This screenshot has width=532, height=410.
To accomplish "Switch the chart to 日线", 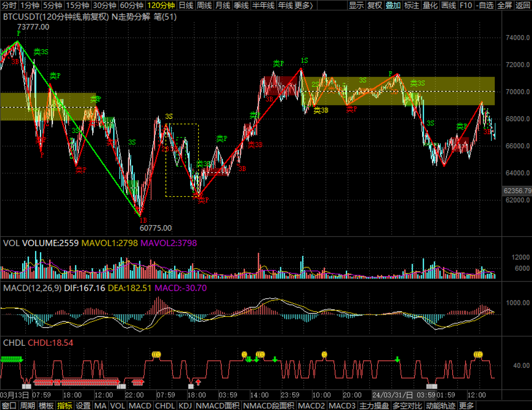I will click(186, 5).
